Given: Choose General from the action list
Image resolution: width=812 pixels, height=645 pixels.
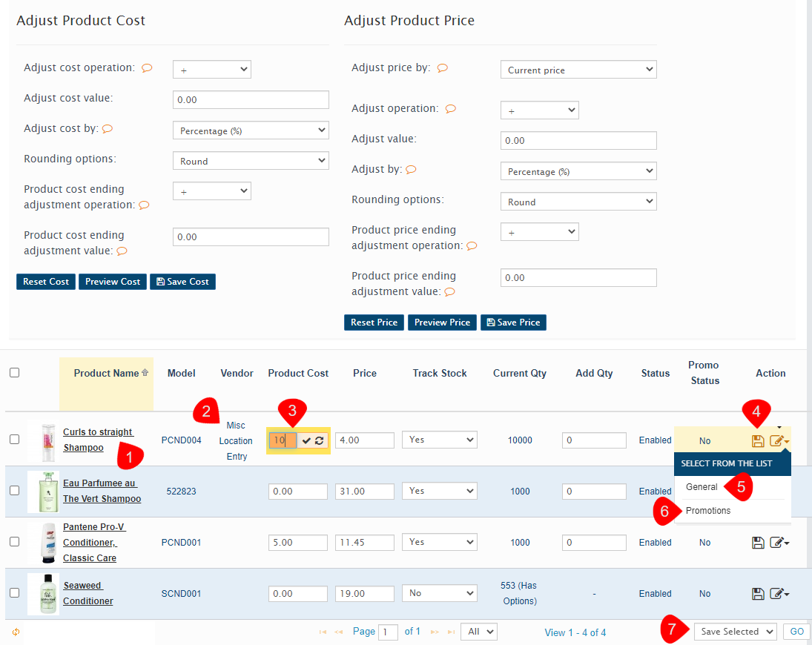Looking at the screenshot, I should 702,487.
